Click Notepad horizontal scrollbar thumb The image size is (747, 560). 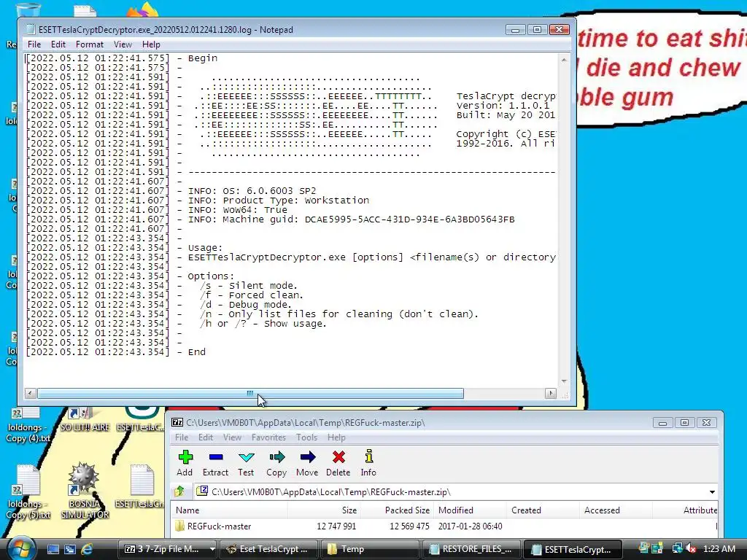(x=250, y=393)
